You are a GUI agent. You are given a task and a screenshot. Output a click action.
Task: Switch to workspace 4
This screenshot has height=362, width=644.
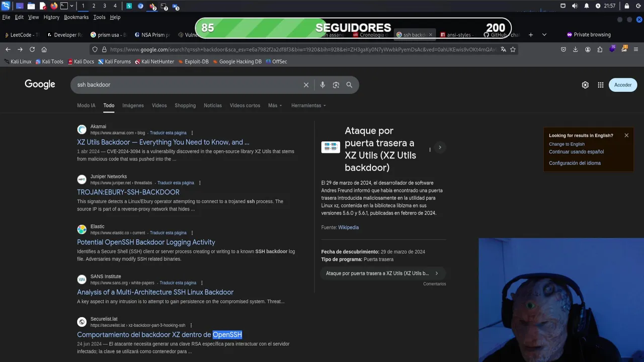click(x=115, y=6)
